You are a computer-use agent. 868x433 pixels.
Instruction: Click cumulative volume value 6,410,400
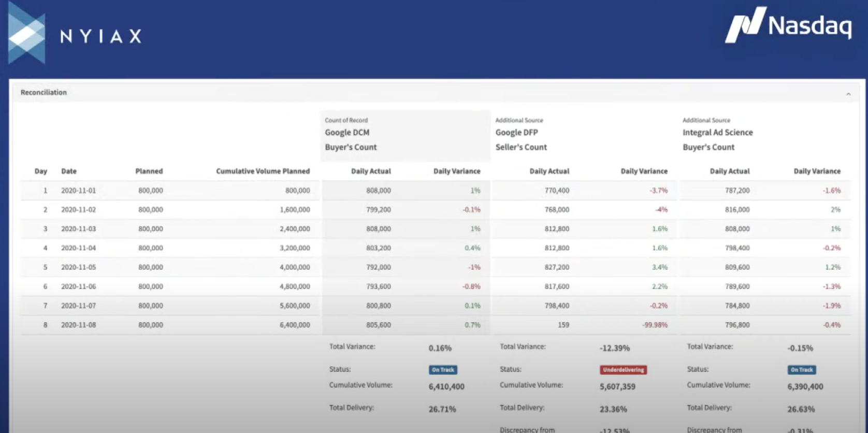pyautogui.click(x=446, y=386)
